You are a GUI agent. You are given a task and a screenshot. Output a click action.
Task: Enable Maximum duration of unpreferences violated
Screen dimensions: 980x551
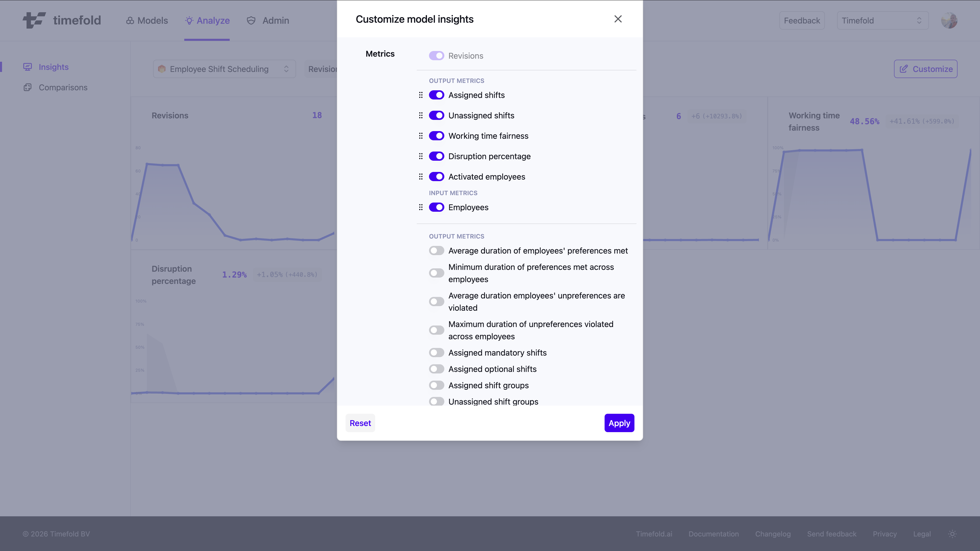(x=436, y=330)
